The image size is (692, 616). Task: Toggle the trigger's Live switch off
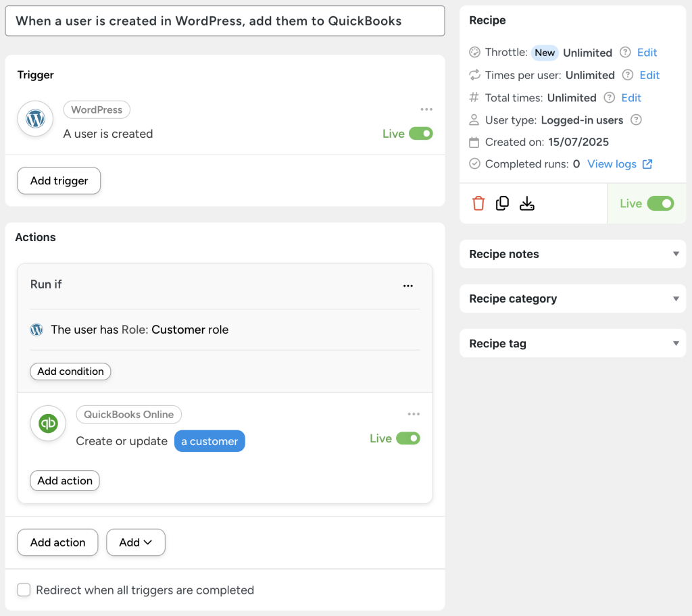[421, 133]
